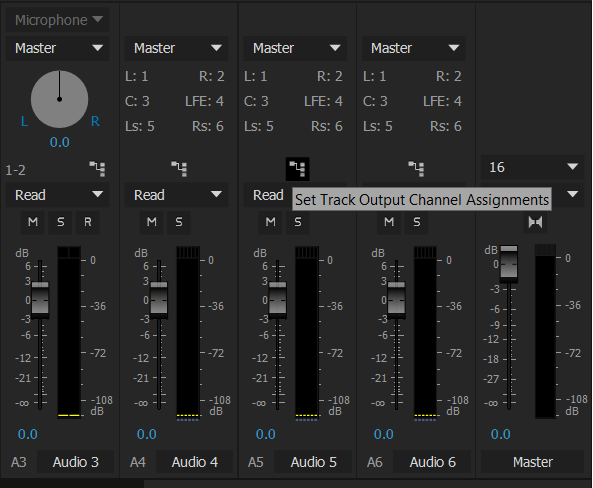Click Audio 4 output channel assignments icon
This screenshot has width=593, height=488.
[179, 169]
